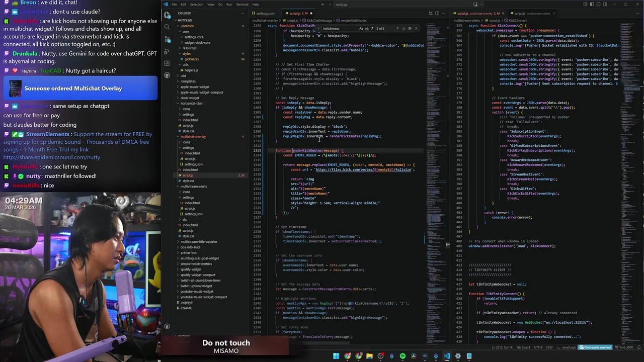Screen dimensions: 644x362
Task: Toggle Find in Selection option
Action: (410, 28)
